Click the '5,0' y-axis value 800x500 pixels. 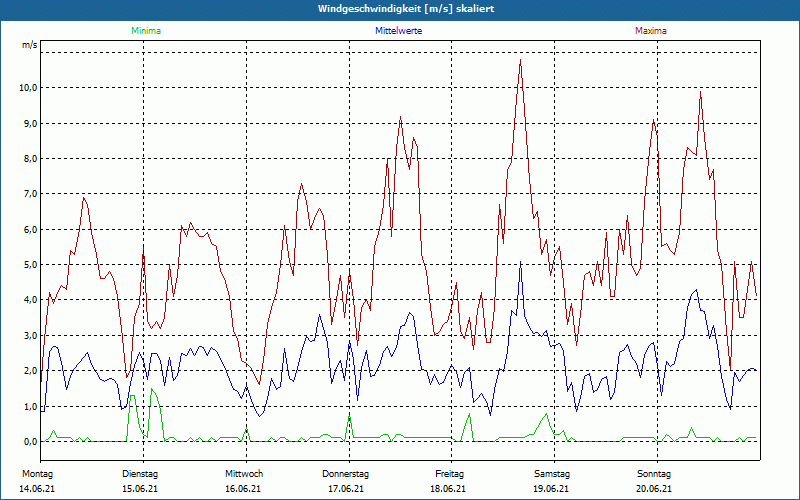(x=31, y=265)
